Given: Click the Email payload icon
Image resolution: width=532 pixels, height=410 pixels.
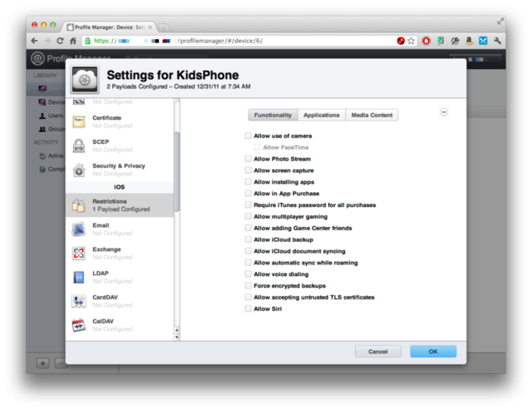Looking at the screenshot, I should [79, 229].
